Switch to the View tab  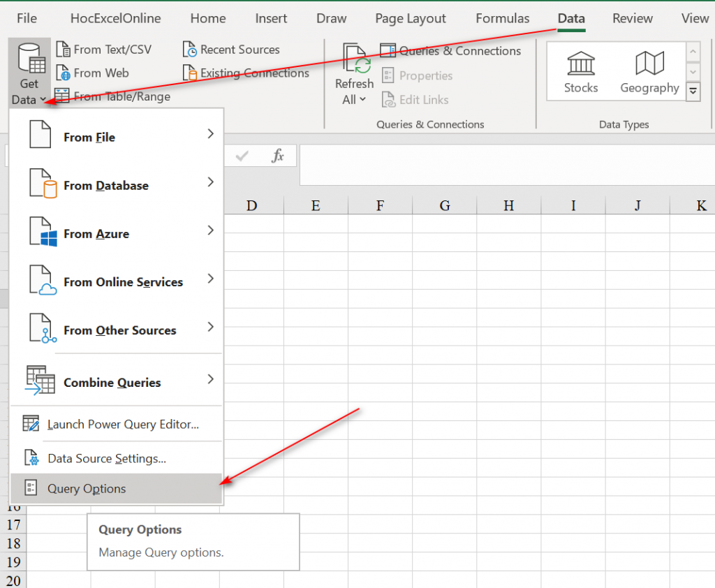(x=695, y=18)
